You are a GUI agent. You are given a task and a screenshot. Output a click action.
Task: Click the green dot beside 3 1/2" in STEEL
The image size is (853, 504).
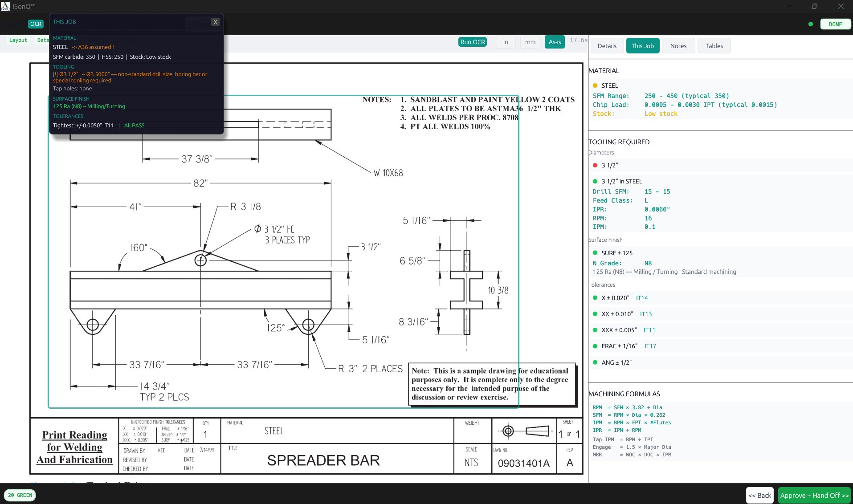point(596,181)
